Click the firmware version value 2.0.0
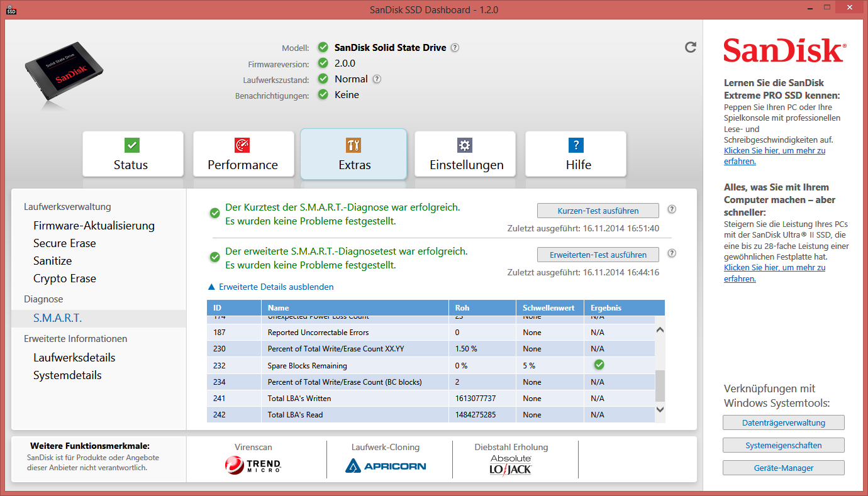868x496 pixels. pyautogui.click(x=345, y=63)
